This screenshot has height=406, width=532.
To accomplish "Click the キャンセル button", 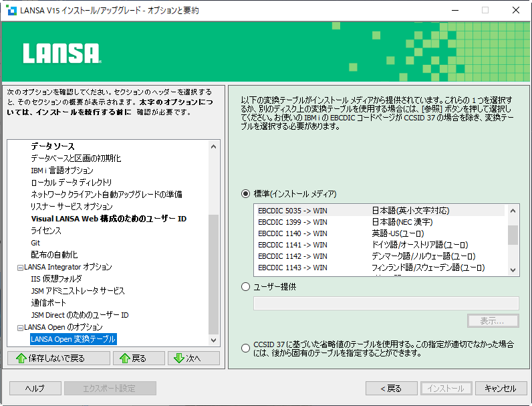I will click(x=501, y=389).
